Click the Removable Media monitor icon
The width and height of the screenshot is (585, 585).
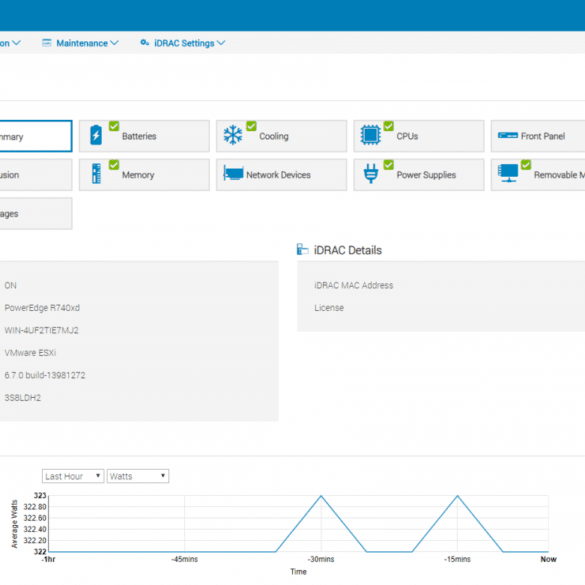[508, 173]
